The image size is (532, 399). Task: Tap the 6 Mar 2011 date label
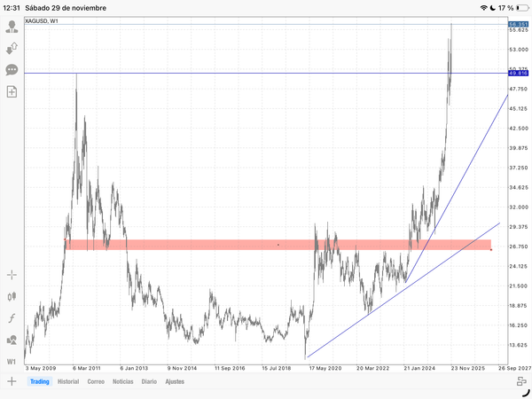(x=87, y=368)
